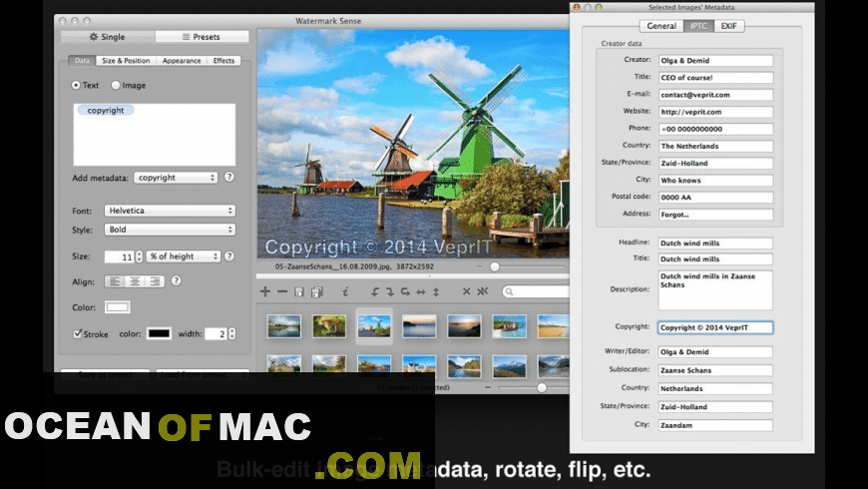Click the single floppy disk save icon
Screen dimensions: 868x489
[299, 291]
